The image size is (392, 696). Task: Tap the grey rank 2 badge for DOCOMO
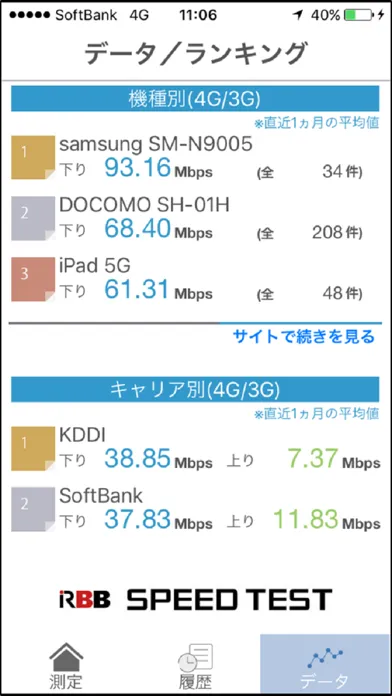coord(33,218)
